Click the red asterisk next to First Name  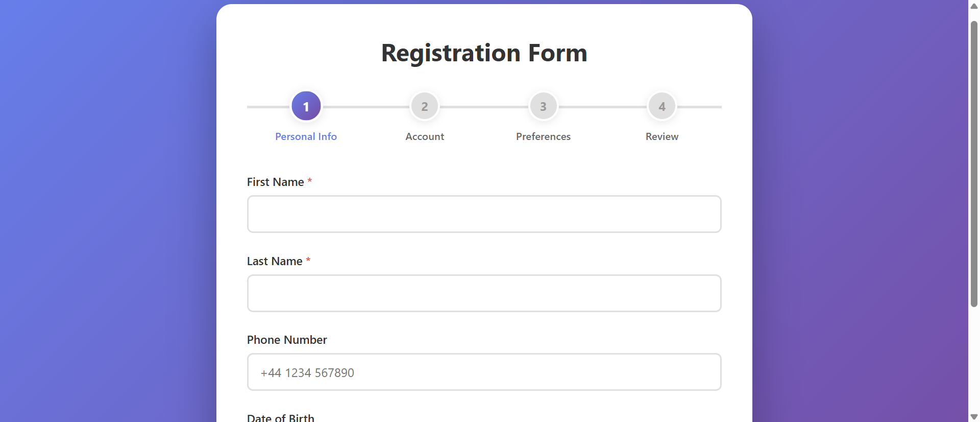309,181
